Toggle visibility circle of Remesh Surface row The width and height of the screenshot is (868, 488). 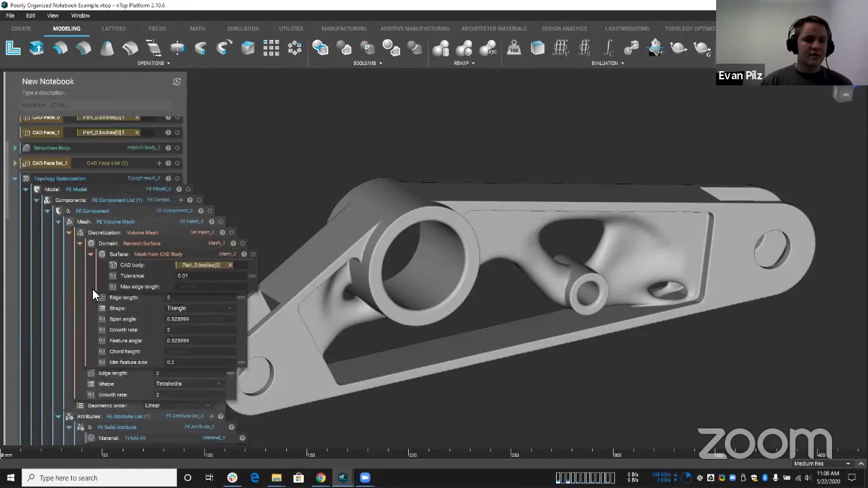(242, 243)
